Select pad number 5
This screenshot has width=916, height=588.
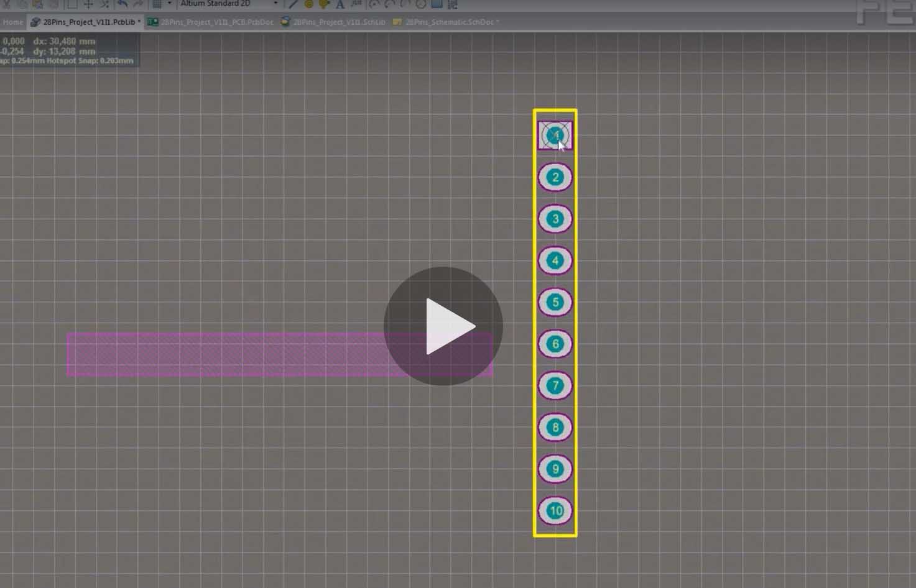[x=555, y=303]
